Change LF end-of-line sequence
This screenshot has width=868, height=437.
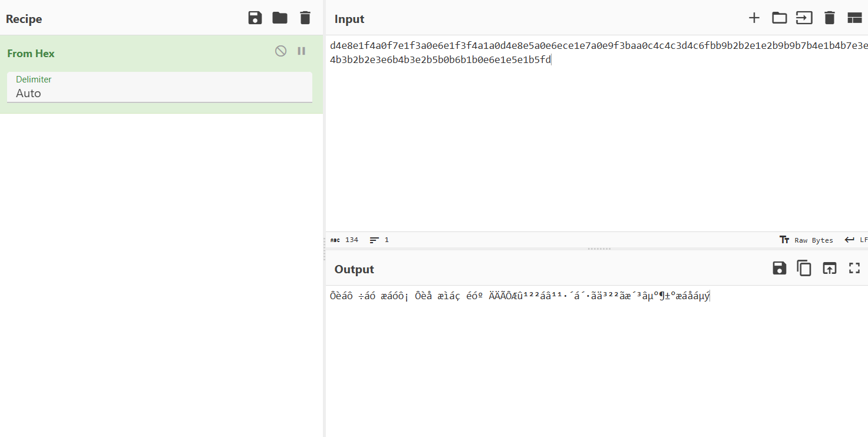[x=856, y=240]
